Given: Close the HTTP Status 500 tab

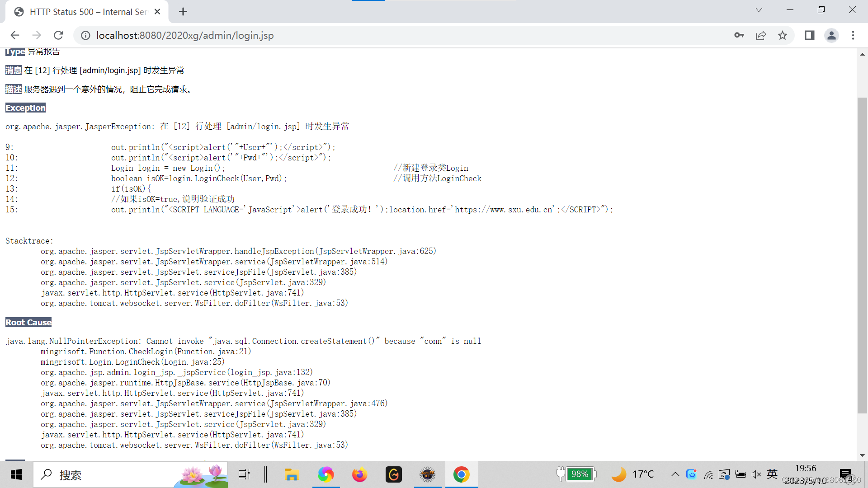Looking at the screenshot, I should pyautogui.click(x=157, y=12).
